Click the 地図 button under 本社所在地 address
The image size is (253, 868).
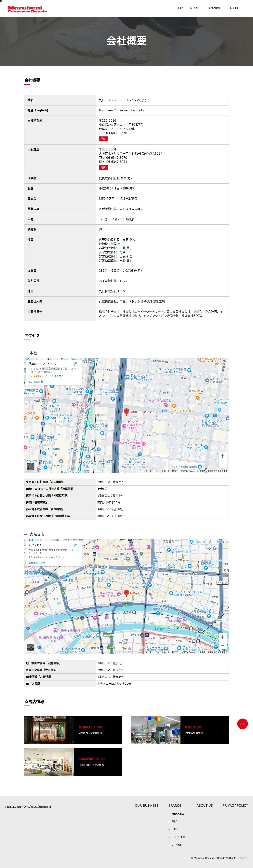(103, 139)
